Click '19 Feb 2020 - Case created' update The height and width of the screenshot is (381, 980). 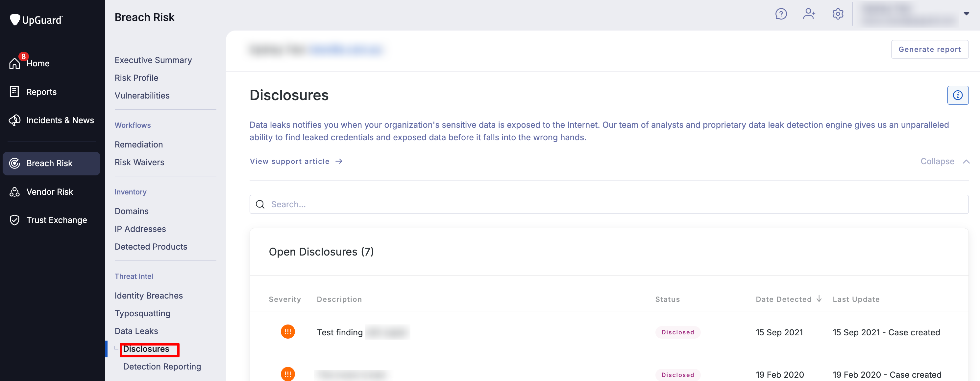[x=887, y=375]
